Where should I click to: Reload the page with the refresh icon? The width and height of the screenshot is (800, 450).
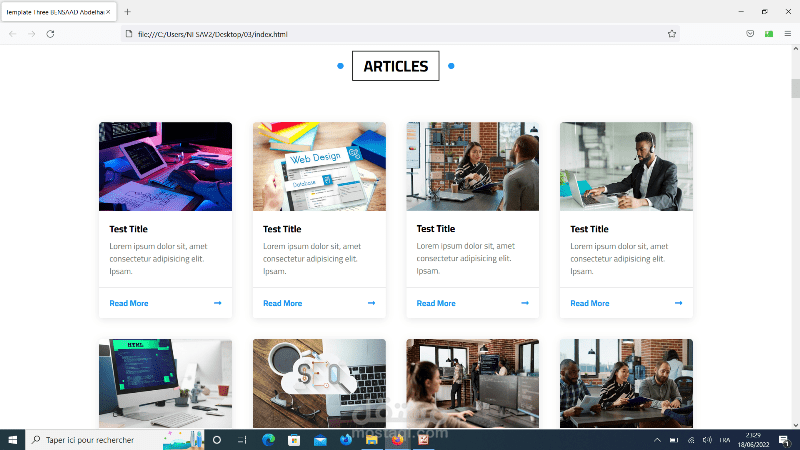(50, 34)
